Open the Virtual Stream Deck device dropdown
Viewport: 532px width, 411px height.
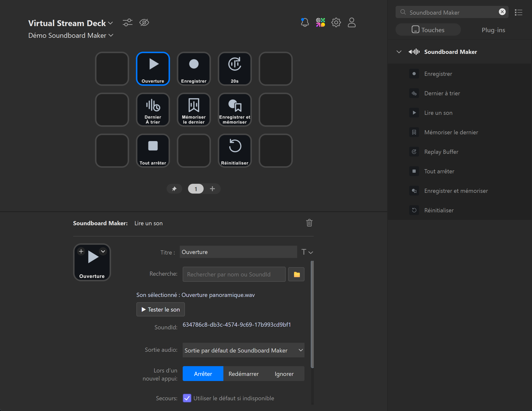pyautogui.click(x=70, y=23)
